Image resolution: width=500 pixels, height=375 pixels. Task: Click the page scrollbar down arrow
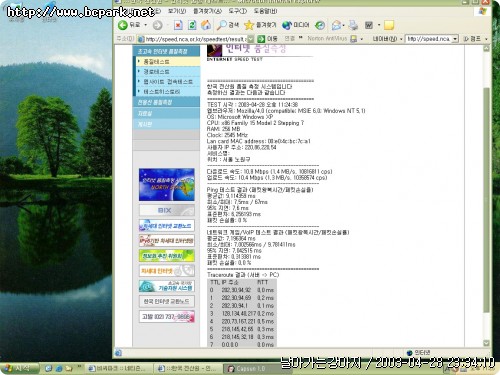[x=486, y=343]
